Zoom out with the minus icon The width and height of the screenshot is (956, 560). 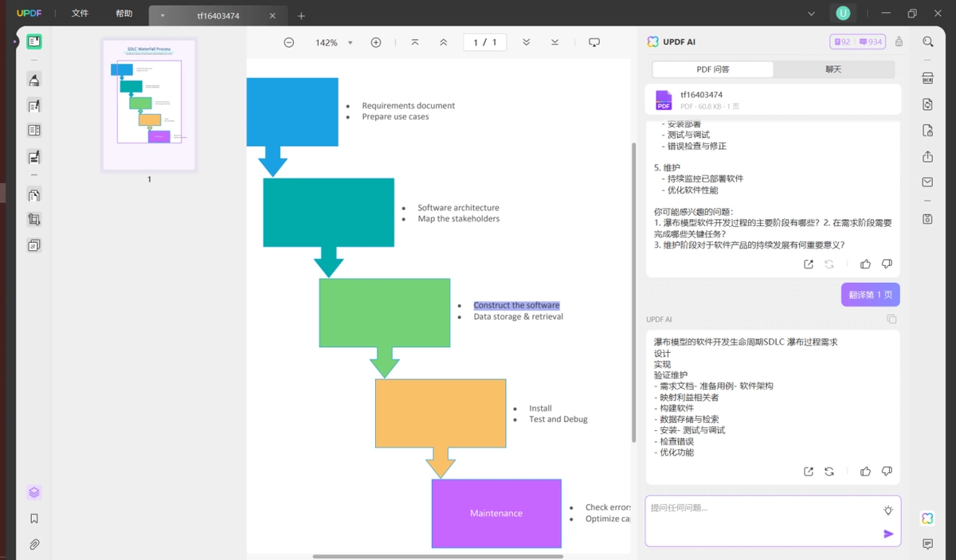[x=288, y=42]
